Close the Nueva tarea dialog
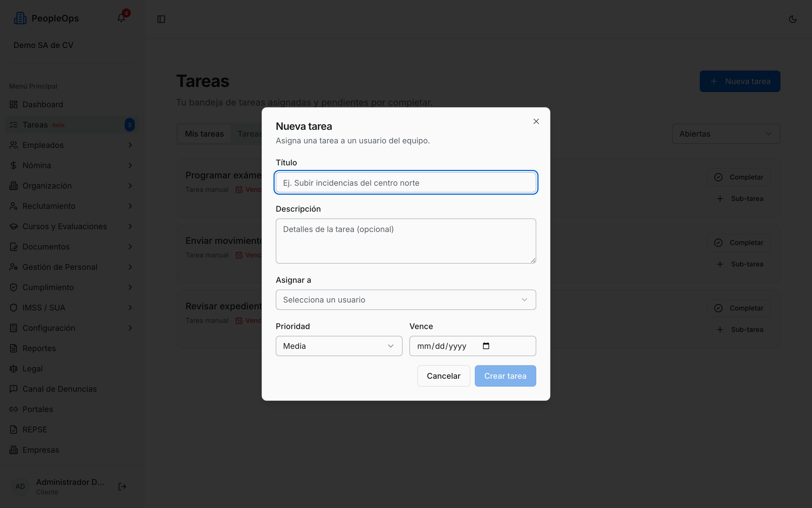This screenshot has height=508, width=812. click(x=536, y=121)
